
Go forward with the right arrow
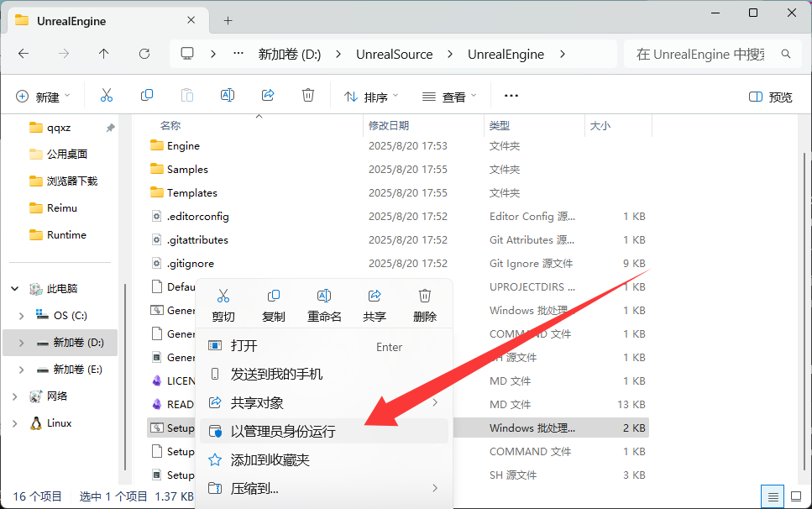pos(64,54)
